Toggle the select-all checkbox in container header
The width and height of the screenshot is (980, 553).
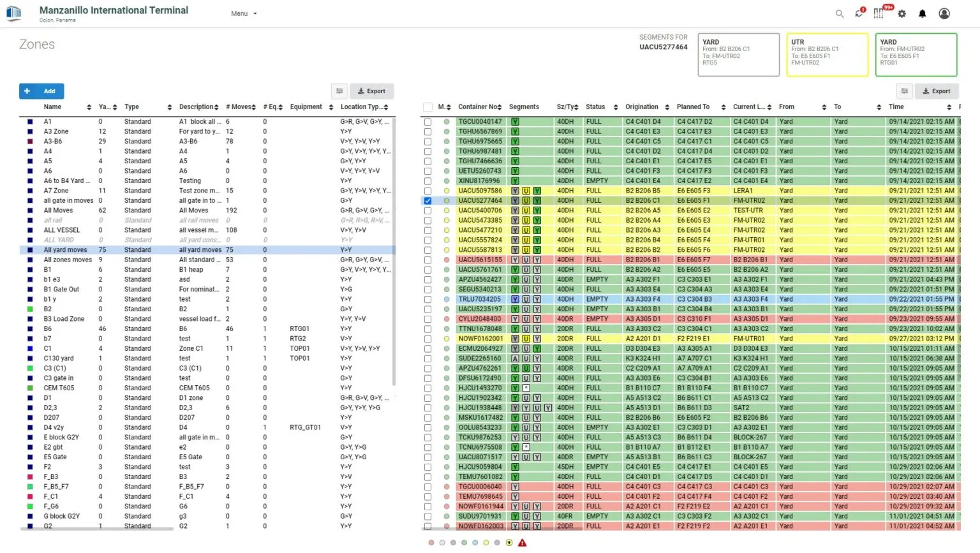427,107
